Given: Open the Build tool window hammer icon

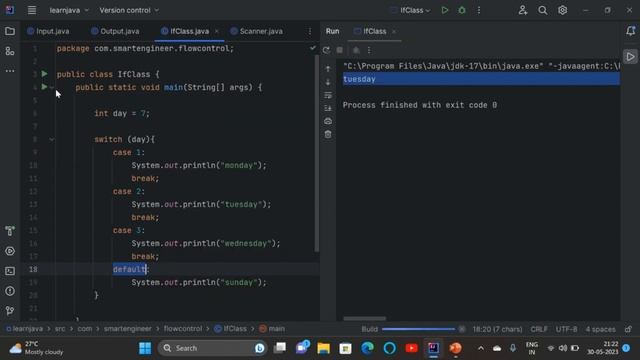Looking at the screenshot, I should 10,231.
